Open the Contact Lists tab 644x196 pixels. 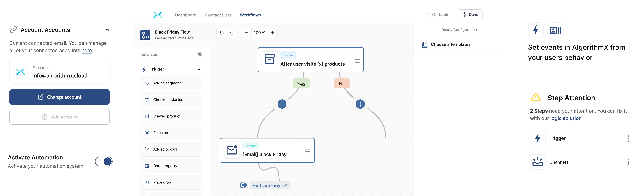(218, 15)
